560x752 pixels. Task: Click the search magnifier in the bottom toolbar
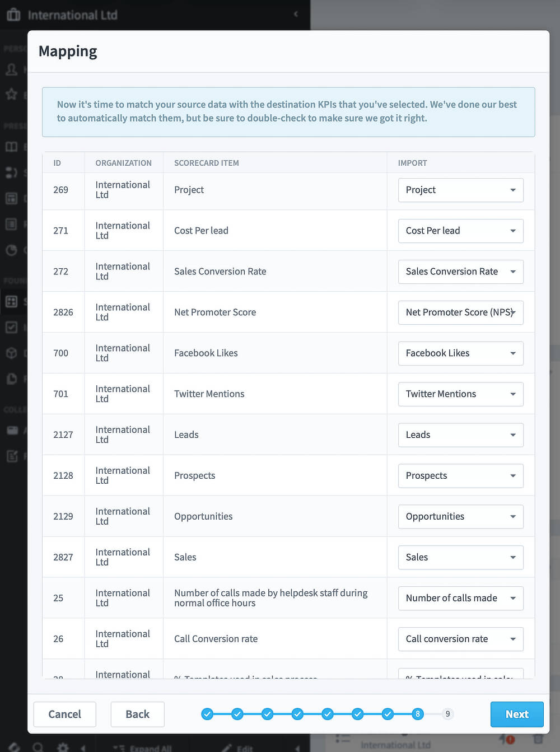tap(38, 748)
